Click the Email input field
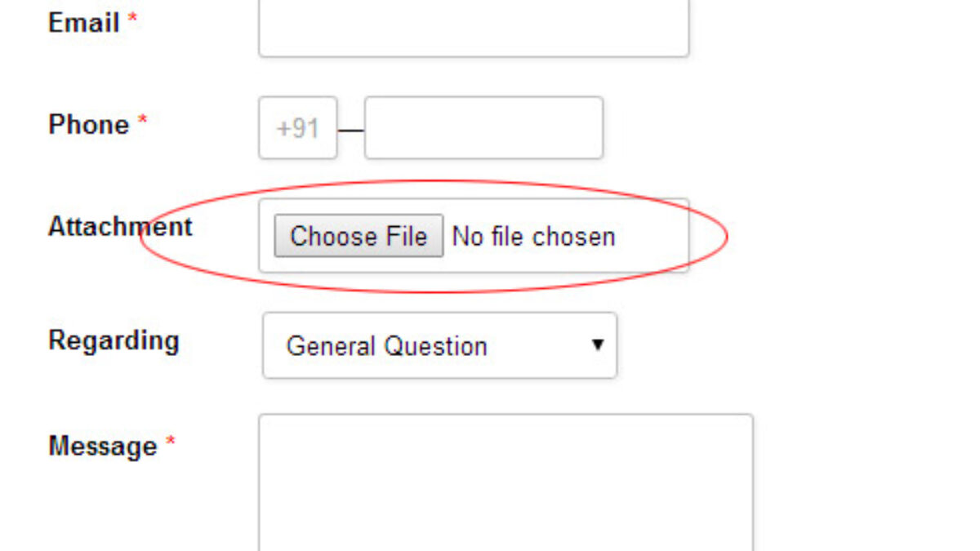The width and height of the screenshot is (980, 551). pos(474,29)
